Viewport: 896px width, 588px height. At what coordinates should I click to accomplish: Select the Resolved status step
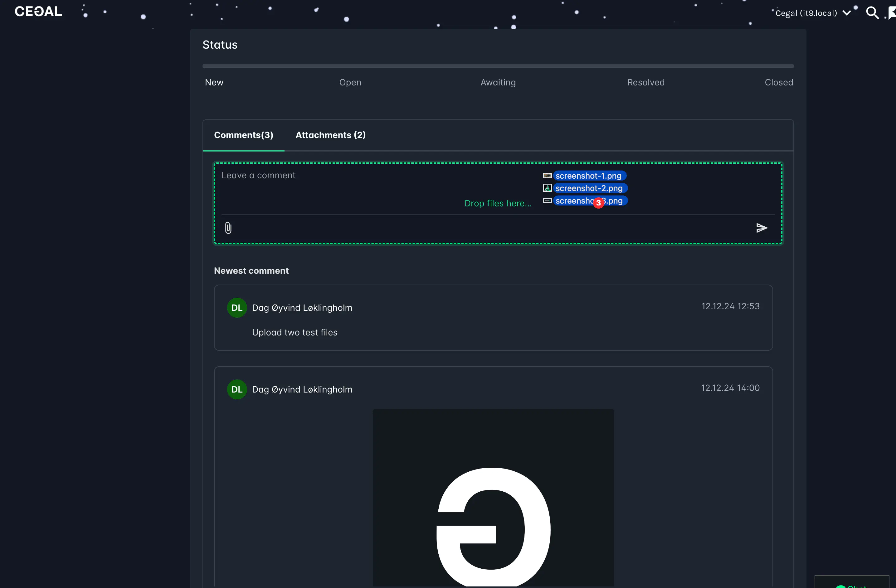pyautogui.click(x=646, y=82)
